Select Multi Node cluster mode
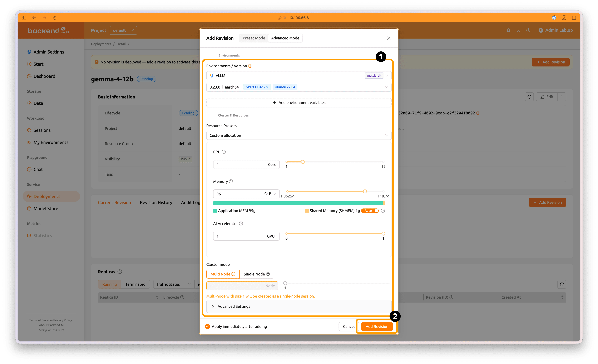The image size is (598, 364). 223,274
